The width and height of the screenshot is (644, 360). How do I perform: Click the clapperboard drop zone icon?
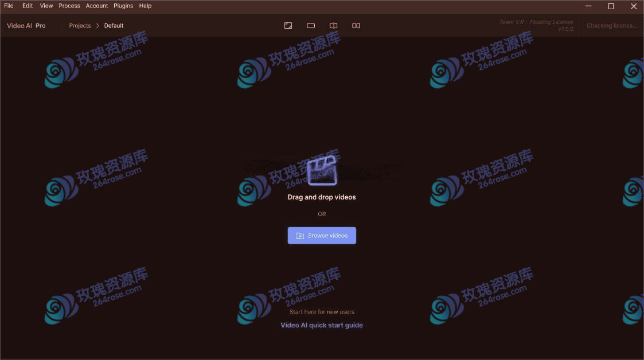tap(322, 170)
